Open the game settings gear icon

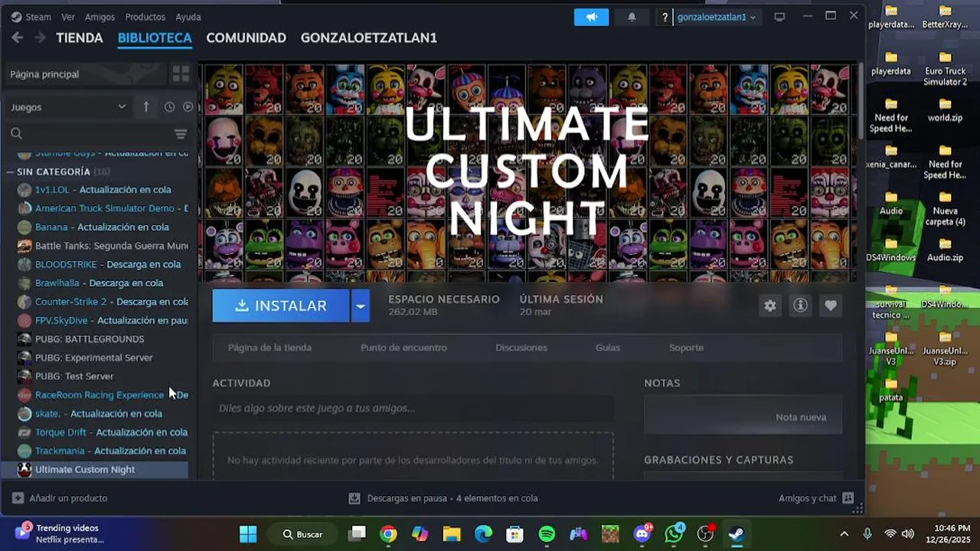770,305
